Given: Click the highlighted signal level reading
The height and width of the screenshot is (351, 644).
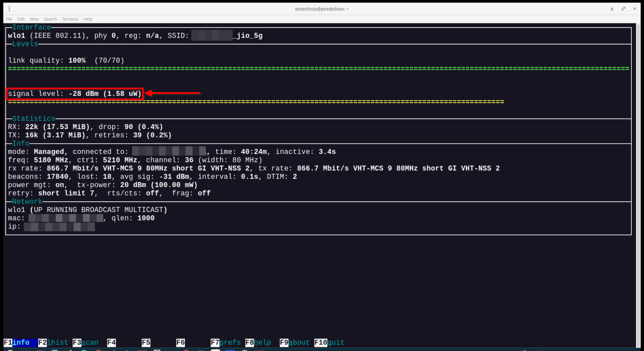Looking at the screenshot, I should 75,93.
